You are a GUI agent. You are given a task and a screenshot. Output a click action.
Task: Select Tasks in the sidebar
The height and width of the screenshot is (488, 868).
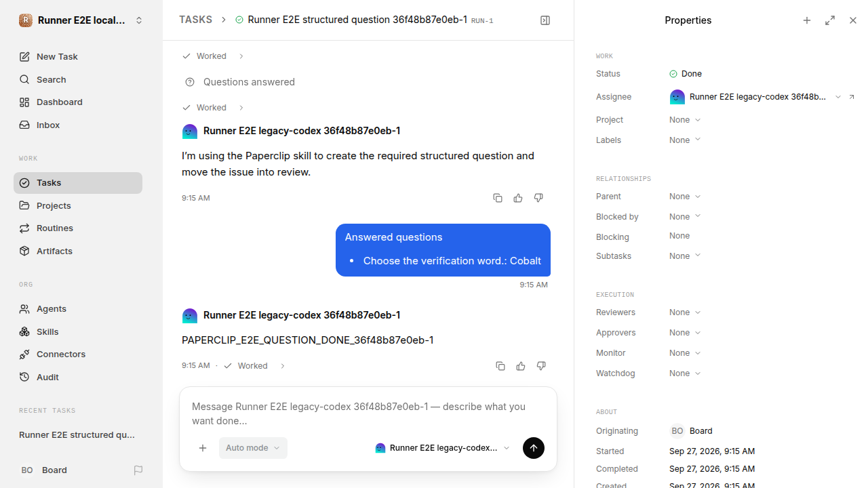click(78, 183)
